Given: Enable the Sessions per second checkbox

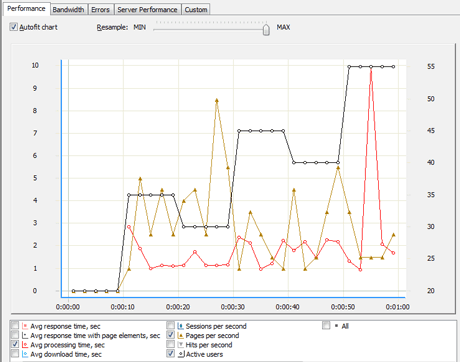Looking at the screenshot, I should pos(170,325).
